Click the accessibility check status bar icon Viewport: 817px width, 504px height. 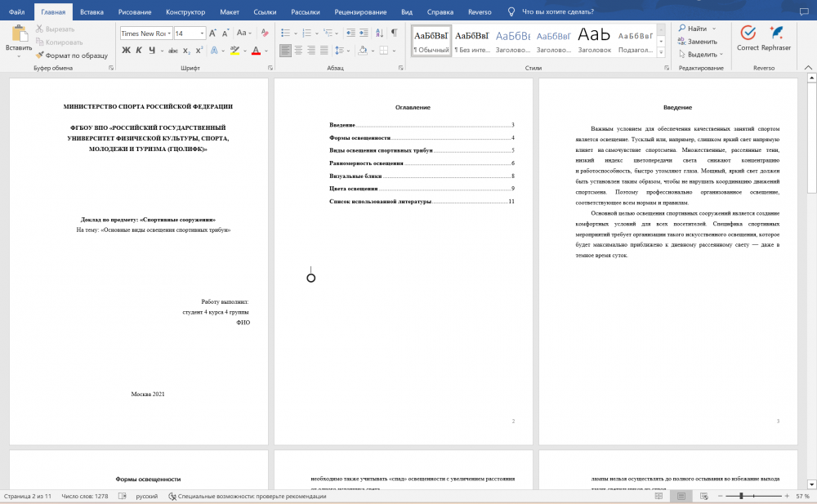172,496
